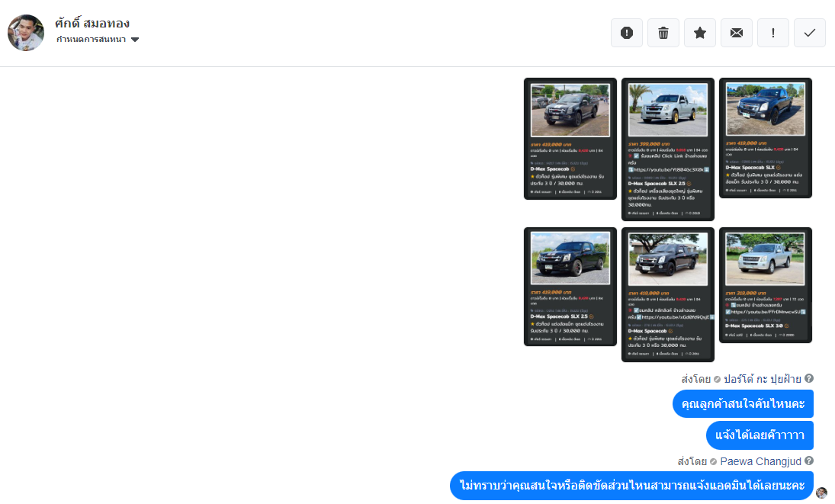Click the message bubble แจ้งได้เลยค้าาาา
This screenshot has width=835, height=504.
coord(760,435)
